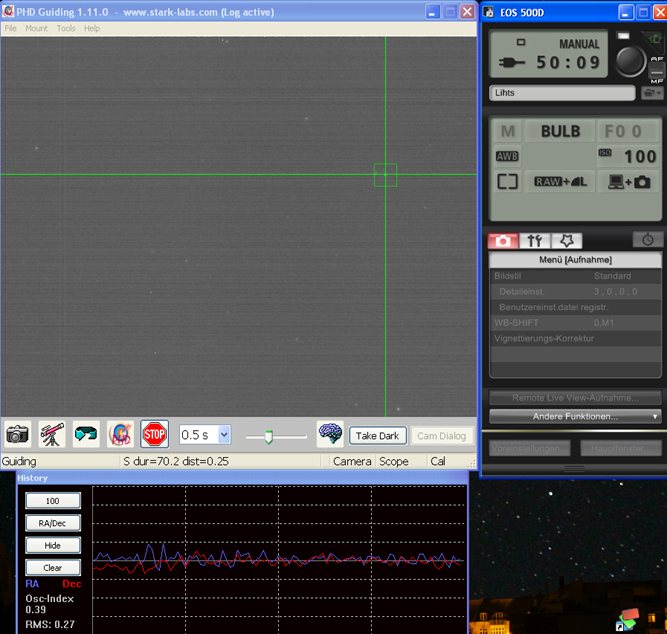Adjust the gamma slider in the PHD toolbar
The width and height of the screenshot is (667, 634).
[x=268, y=436]
